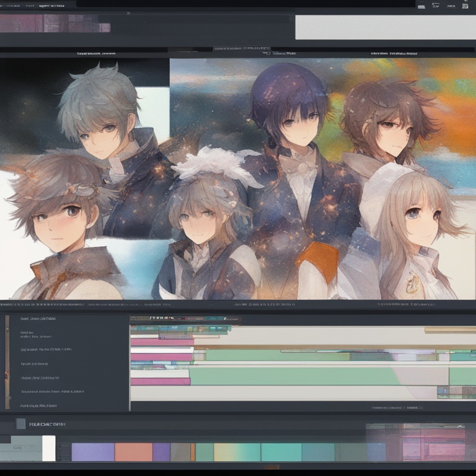476x476 pixels.
Task: Click the reddish thumbnail strip at the top left
Action: [55, 24]
